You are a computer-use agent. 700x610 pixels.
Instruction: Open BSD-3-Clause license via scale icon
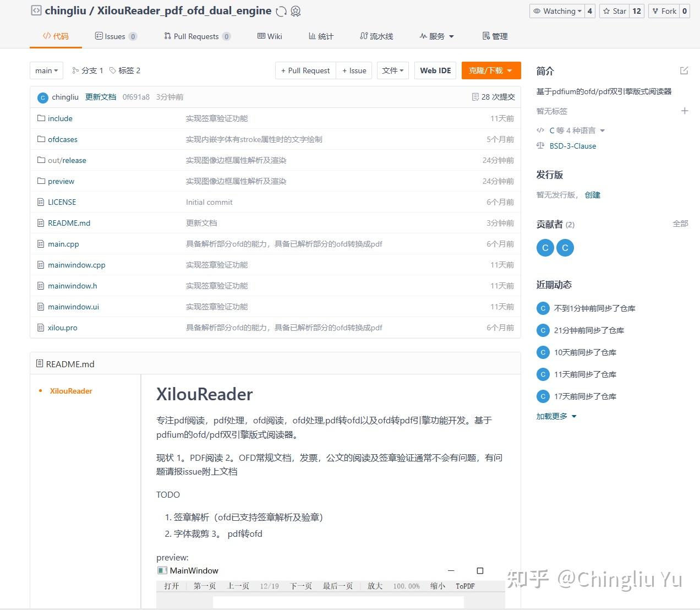click(540, 145)
